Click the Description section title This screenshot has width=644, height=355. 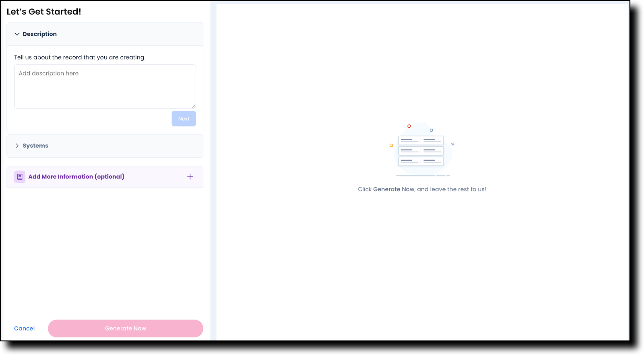[x=39, y=34]
